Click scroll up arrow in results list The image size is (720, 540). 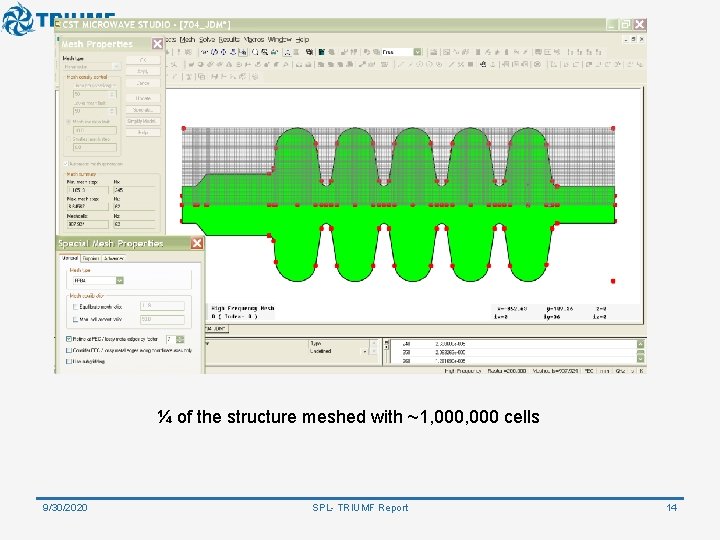point(640,343)
